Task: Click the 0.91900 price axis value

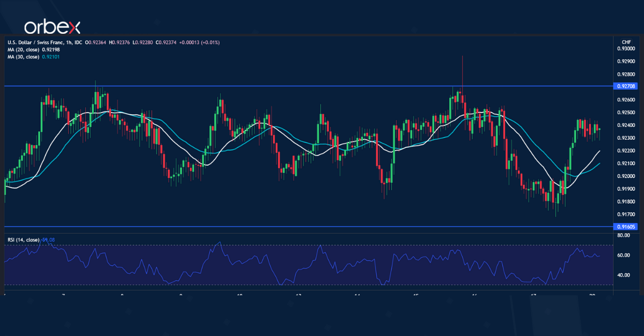Action: click(626, 189)
